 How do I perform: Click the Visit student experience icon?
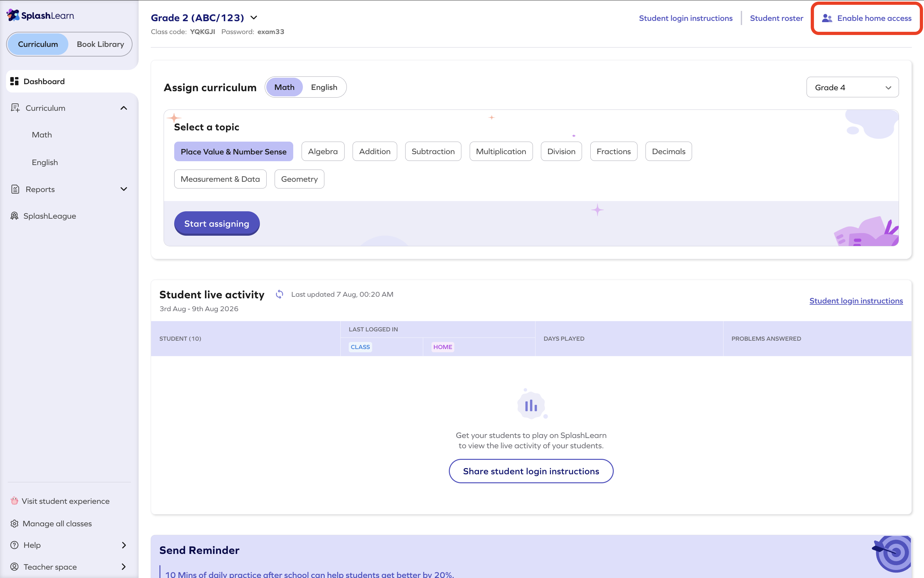14,501
